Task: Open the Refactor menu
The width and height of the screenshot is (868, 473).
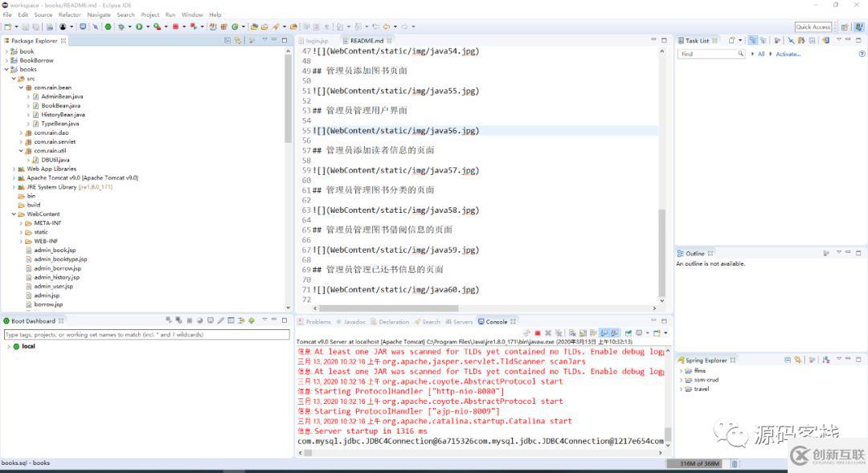Action: tap(69, 14)
